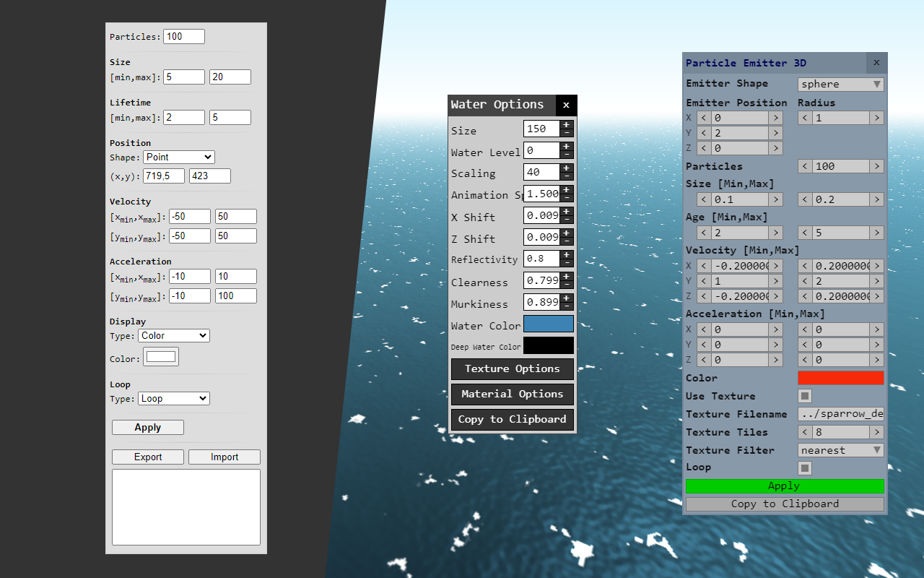Decrease Emitter Position Y with left arrow
924x578 pixels.
(x=704, y=133)
